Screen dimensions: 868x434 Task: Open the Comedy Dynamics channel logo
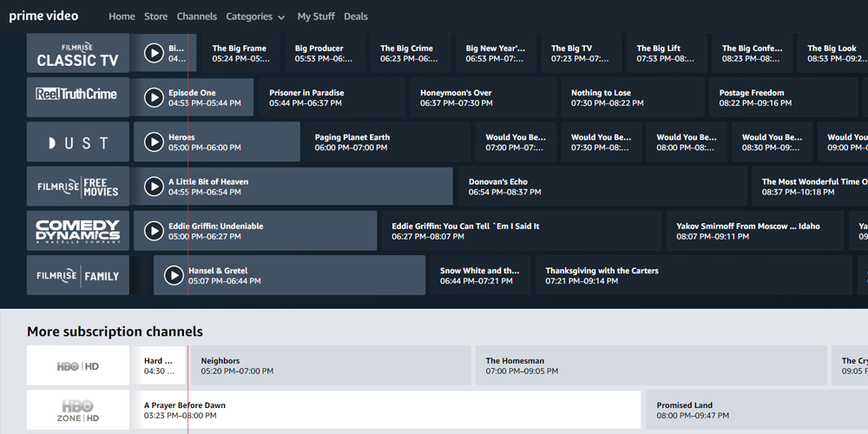(78, 231)
